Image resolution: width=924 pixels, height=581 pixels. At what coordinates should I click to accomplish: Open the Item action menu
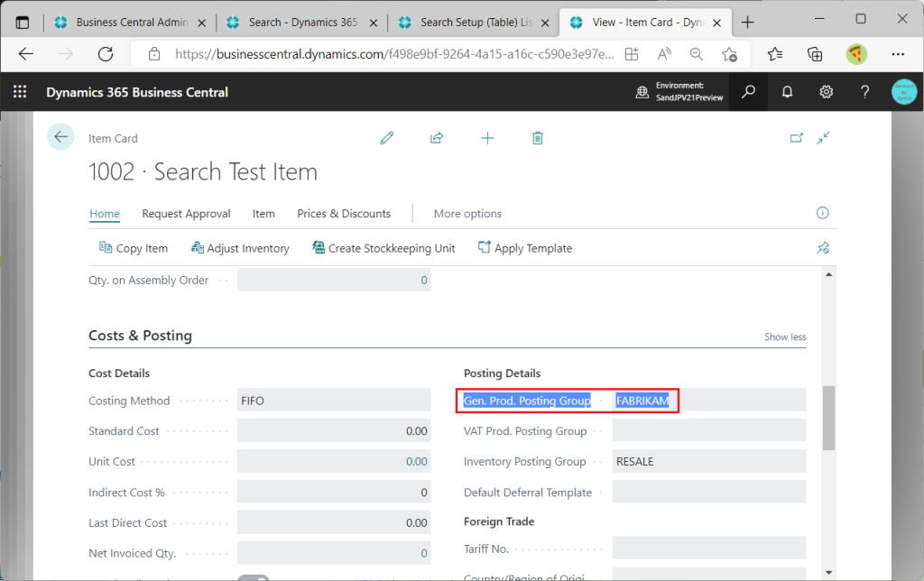(263, 214)
